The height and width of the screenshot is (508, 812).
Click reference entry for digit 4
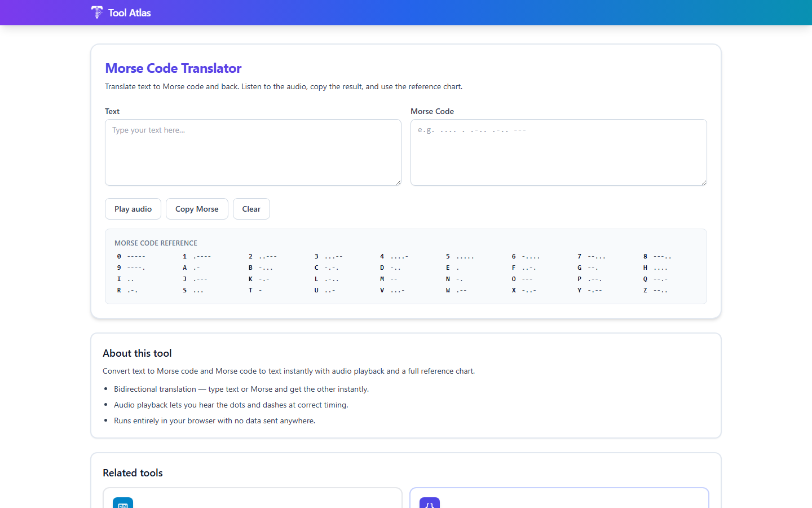(x=394, y=256)
